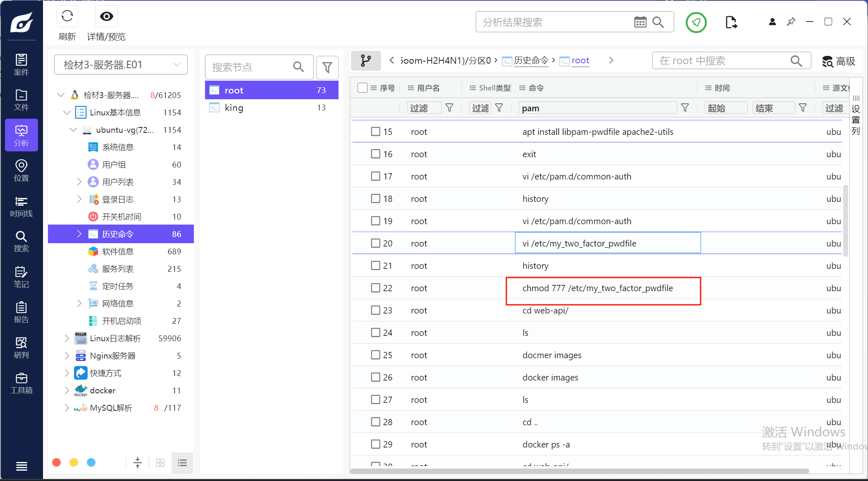The width and height of the screenshot is (868, 481).
Task: Check the checkbox for row 22
Action: [375, 288]
